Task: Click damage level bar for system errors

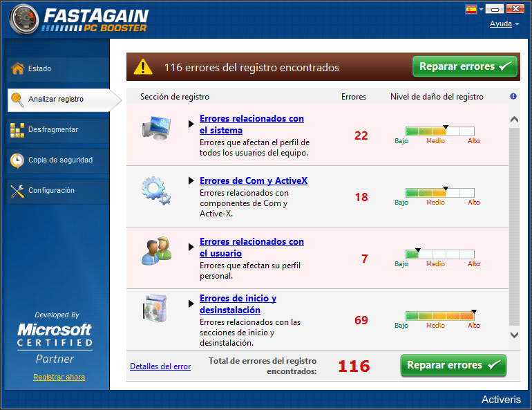Action: point(439,131)
